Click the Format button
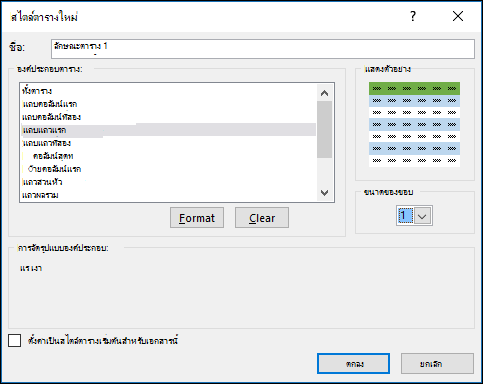483x384 pixels. (x=197, y=218)
